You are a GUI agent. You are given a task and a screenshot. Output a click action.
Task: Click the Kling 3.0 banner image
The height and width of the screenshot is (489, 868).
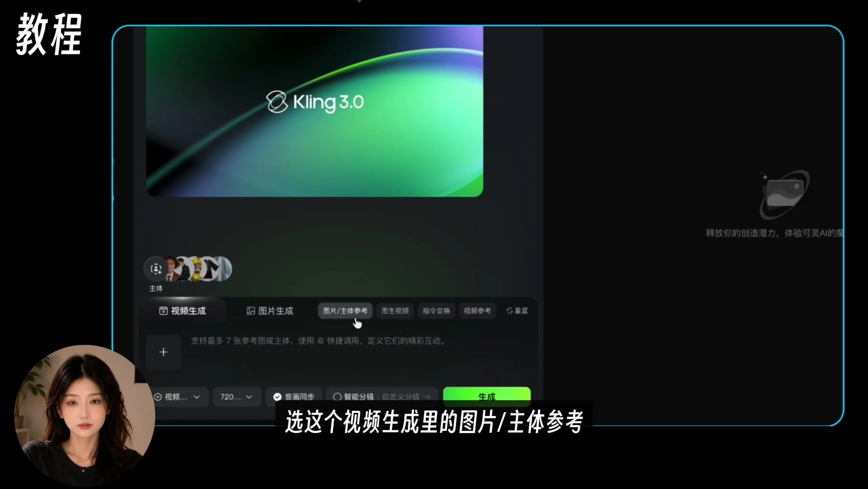click(x=315, y=111)
